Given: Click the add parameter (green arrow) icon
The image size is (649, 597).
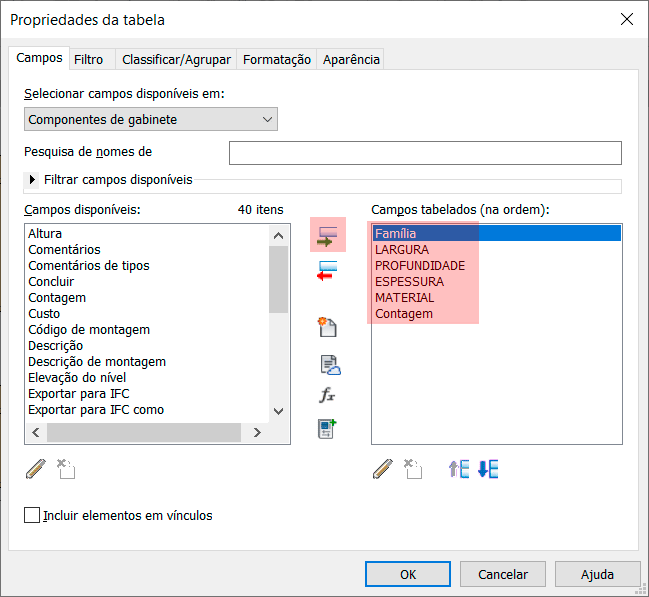Looking at the screenshot, I should [x=328, y=236].
